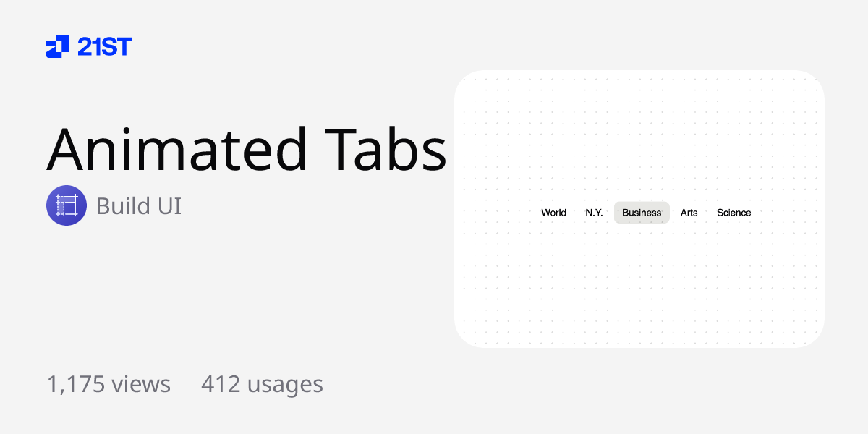Switch to the N.Y. tab
The width and height of the screenshot is (868, 434).
tap(595, 212)
